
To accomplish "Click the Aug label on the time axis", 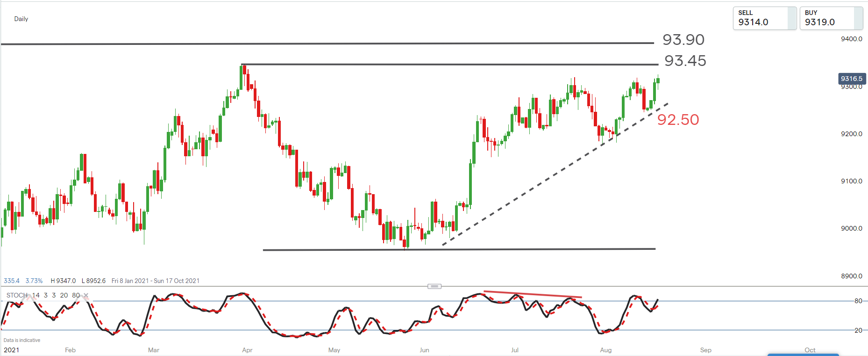I will (605, 350).
